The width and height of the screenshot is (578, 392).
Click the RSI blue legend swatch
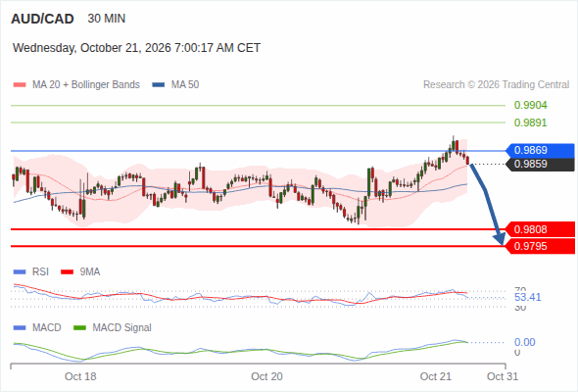tap(20, 272)
